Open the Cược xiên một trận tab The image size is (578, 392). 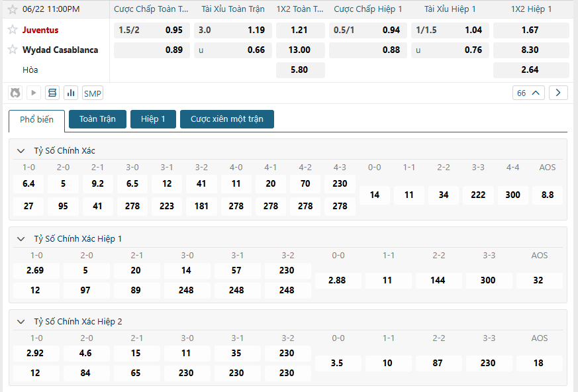226,119
